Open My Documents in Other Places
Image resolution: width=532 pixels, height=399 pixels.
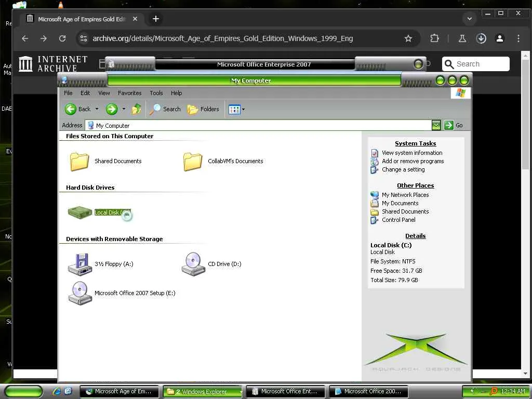pos(400,203)
